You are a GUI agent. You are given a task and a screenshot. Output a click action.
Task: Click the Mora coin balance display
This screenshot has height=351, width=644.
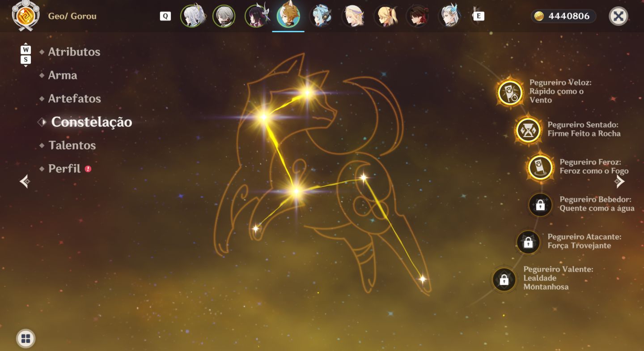coord(563,16)
